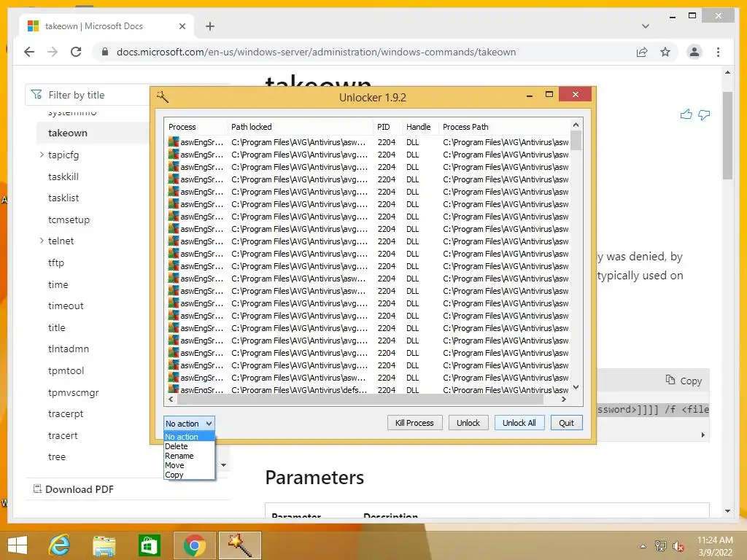
Task: Click the filter funnel icon in sidebar
Action: click(36, 95)
